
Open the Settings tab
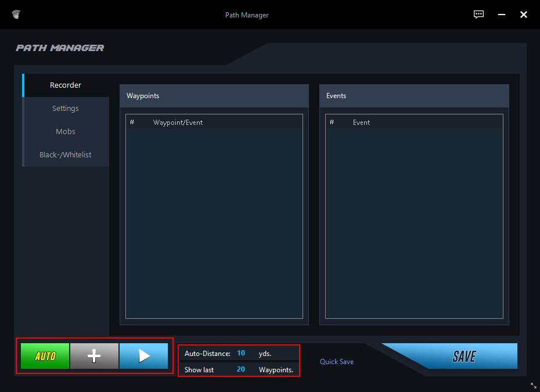pos(66,109)
